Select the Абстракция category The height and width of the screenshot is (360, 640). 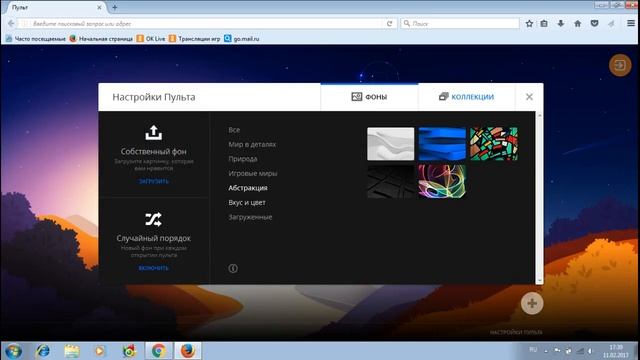click(x=248, y=188)
